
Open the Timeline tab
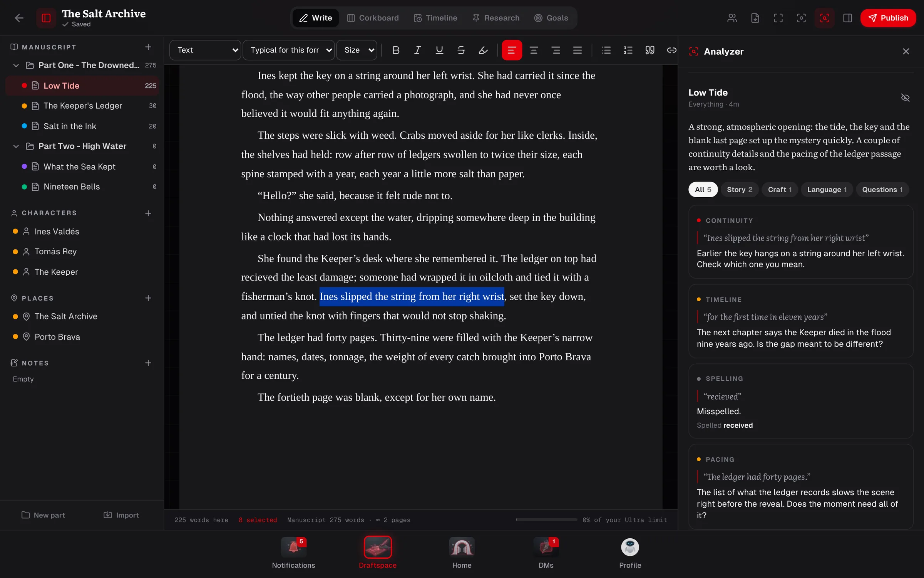click(435, 18)
